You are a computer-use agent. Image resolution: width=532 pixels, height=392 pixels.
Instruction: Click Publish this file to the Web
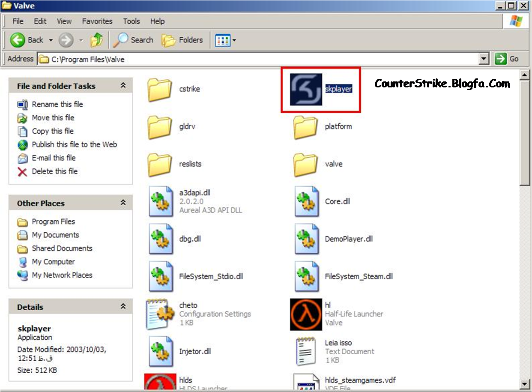pyautogui.click(x=75, y=144)
